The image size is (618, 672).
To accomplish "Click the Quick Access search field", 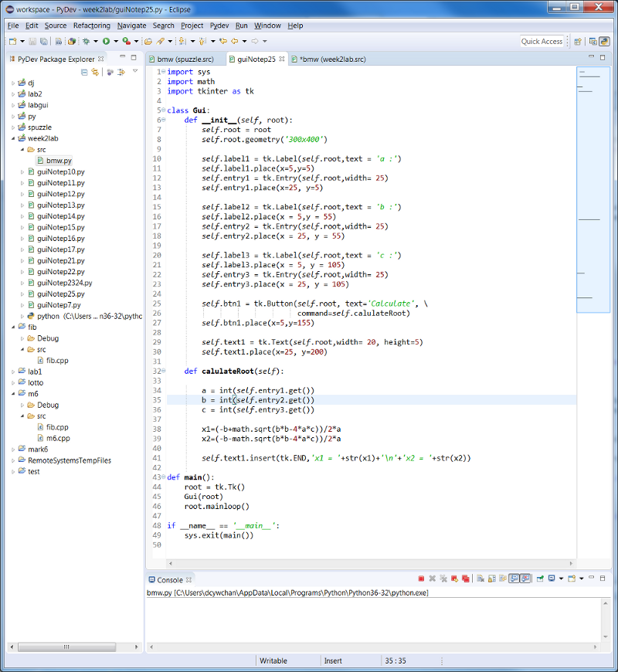I will (x=542, y=42).
